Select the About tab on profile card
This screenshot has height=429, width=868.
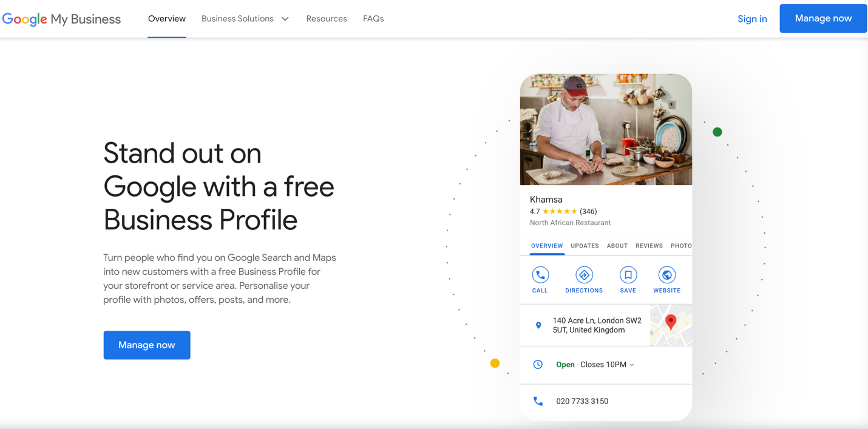[617, 246]
